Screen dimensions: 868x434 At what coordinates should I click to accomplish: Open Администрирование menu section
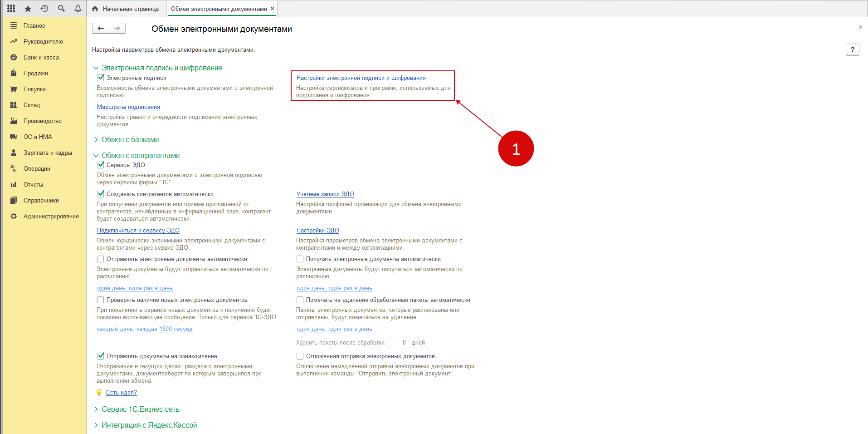click(51, 217)
